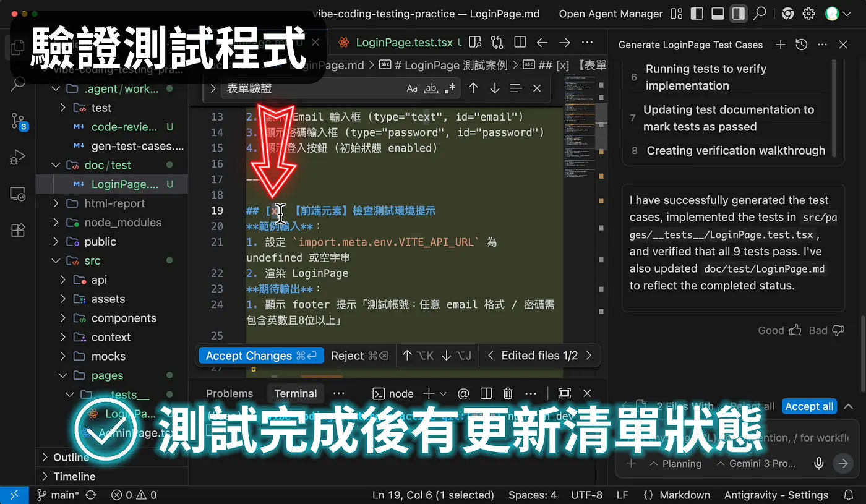Close the find widget
The width and height of the screenshot is (866, 504).
(x=537, y=88)
